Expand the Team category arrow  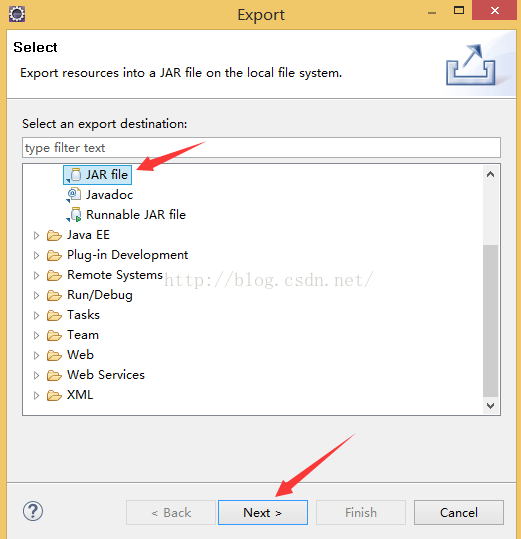36,335
